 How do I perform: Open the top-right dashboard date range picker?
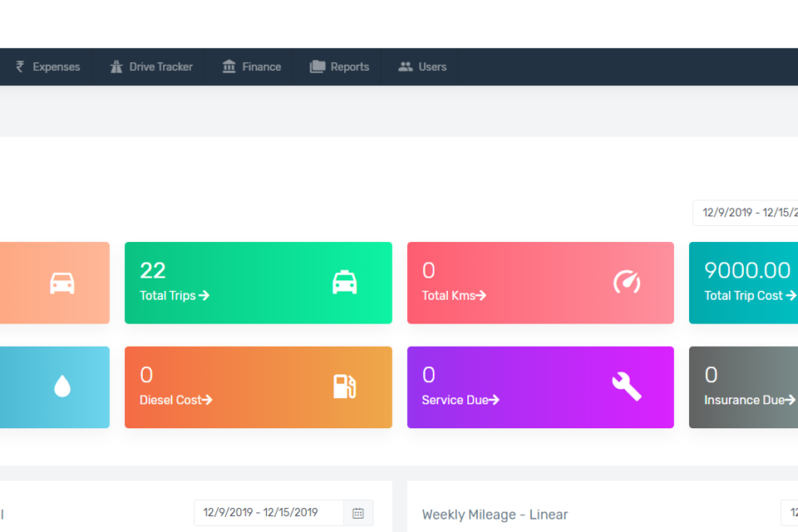748,213
